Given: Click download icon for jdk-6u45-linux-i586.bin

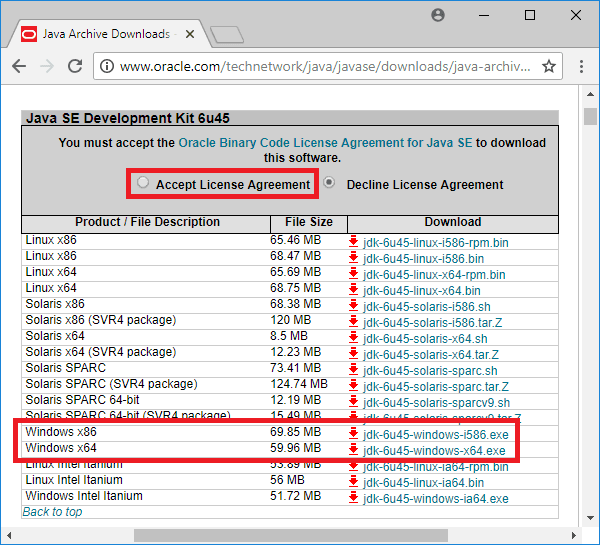Looking at the screenshot, I should (353, 258).
